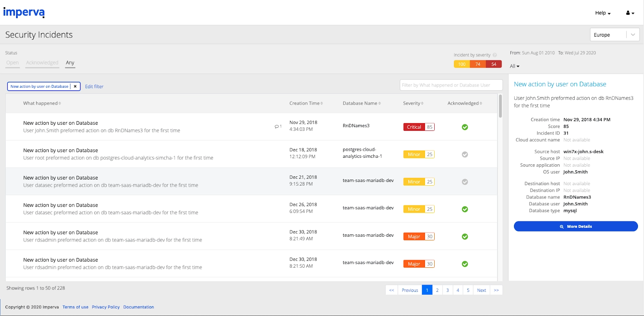The image size is (644, 316).
Task: Remove the New action by user filter chip
Action: pos(75,87)
